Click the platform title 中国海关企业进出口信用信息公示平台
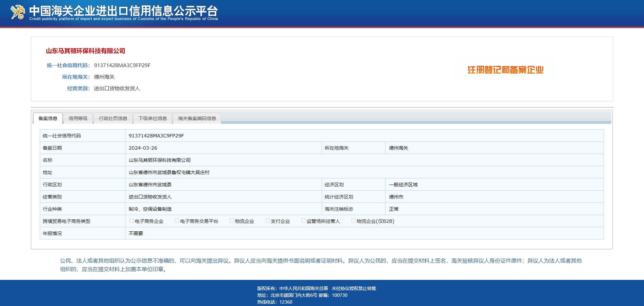This screenshot has height=306, width=644. tap(123, 11)
